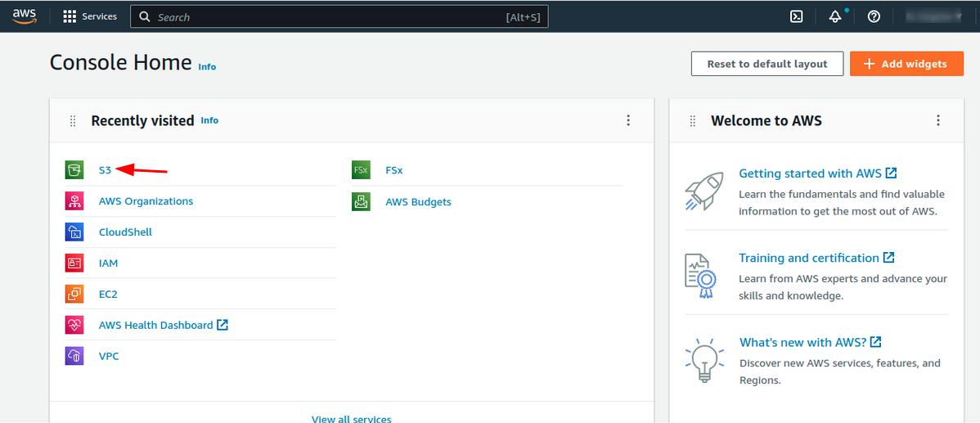The width and height of the screenshot is (980, 423).
Task: Click the lightbulb icon for What's new
Action: click(x=704, y=360)
